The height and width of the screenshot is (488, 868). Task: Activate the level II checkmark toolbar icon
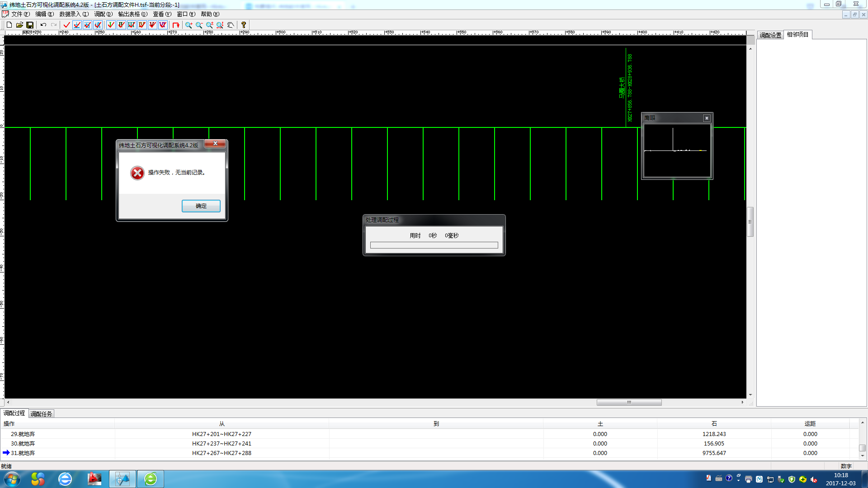[x=122, y=25]
